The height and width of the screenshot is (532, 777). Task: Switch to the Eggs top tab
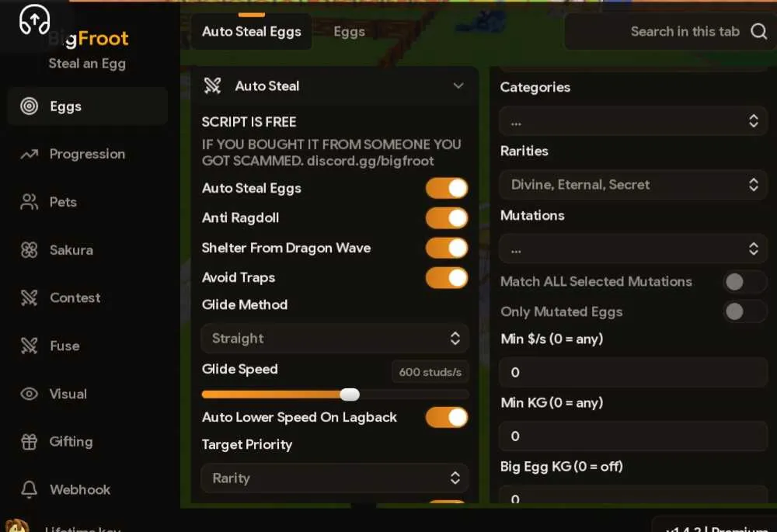(350, 32)
